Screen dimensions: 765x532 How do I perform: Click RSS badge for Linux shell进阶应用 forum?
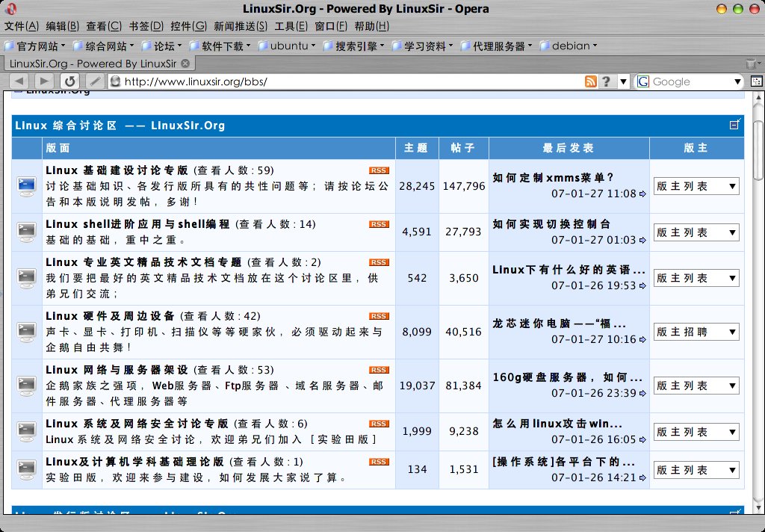[x=379, y=224]
